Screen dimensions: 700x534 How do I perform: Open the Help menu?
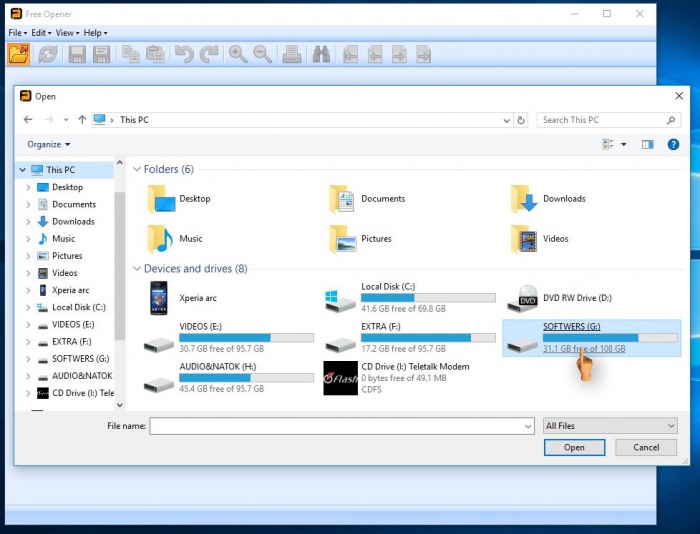[x=95, y=33]
